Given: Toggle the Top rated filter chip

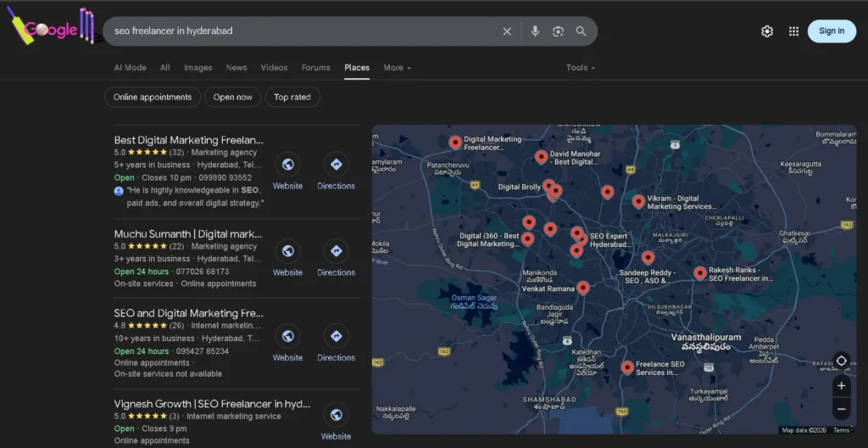Looking at the screenshot, I should click(292, 97).
